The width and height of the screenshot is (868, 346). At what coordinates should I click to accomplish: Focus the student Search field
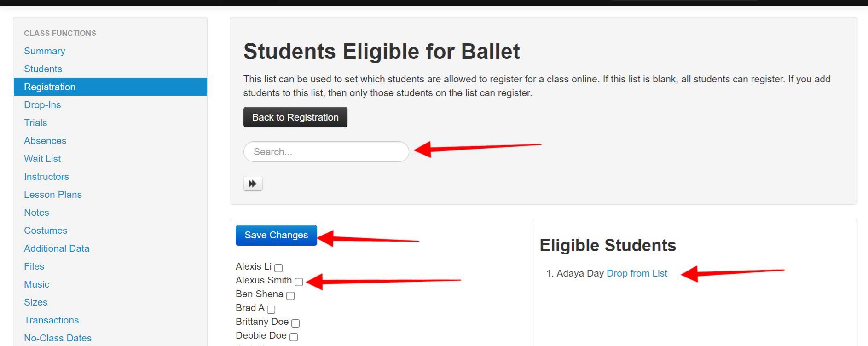[x=326, y=152]
